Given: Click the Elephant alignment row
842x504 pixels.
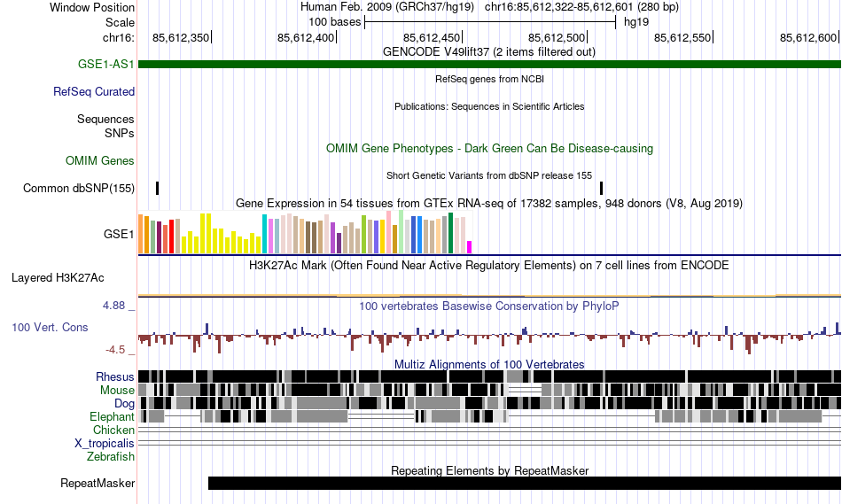Looking at the screenshot, I should click(x=490, y=416).
